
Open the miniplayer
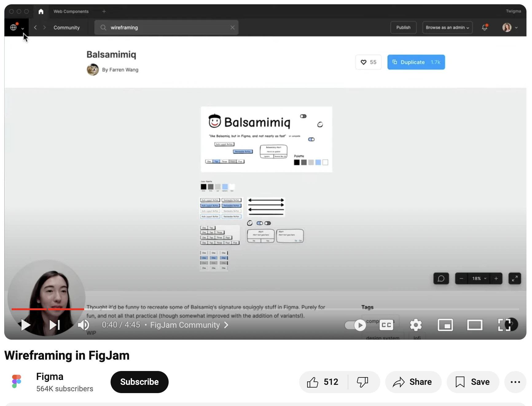click(x=445, y=325)
